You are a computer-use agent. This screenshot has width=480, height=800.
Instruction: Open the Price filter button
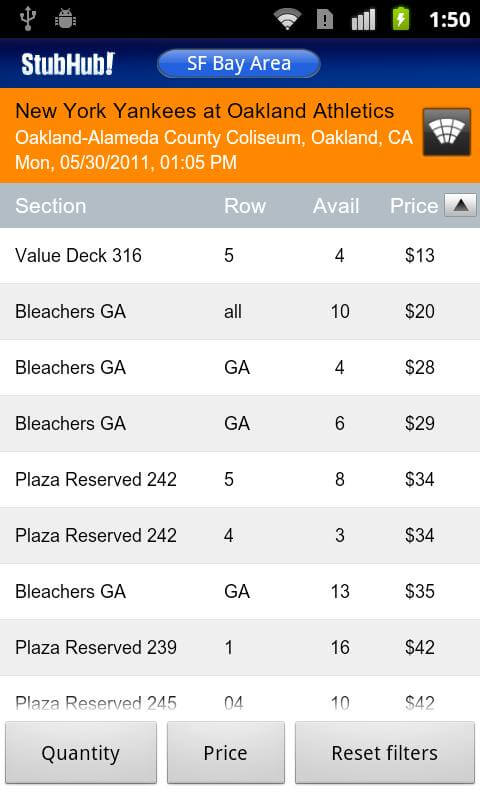[225, 753]
